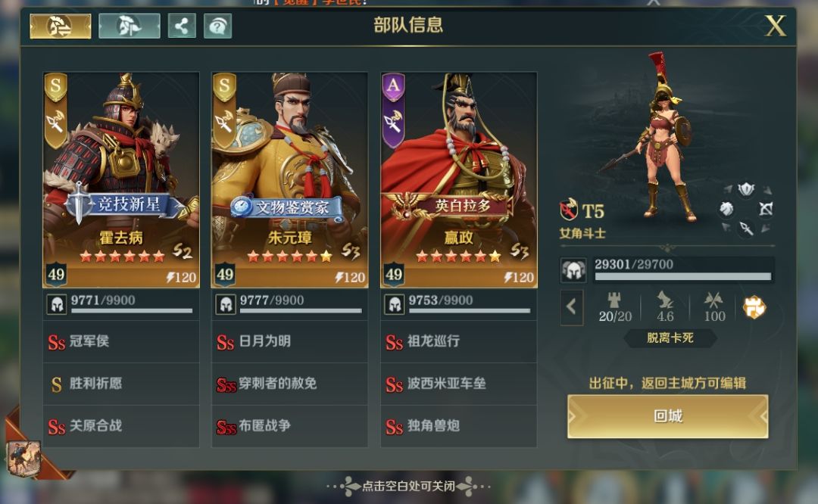Open the help question mark icon
Viewport: 818px width, 504px height.
(x=217, y=26)
